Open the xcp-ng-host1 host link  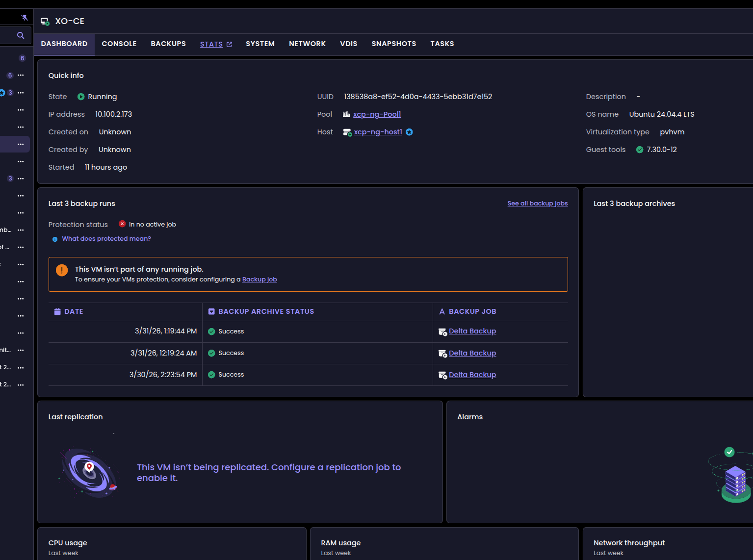(378, 132)
